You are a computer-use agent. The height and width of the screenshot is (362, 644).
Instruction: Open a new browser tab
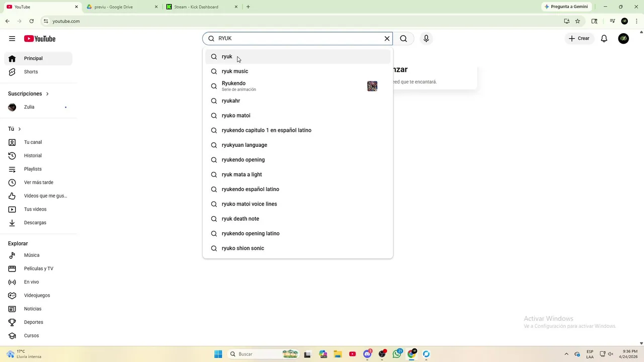(248, 7)
